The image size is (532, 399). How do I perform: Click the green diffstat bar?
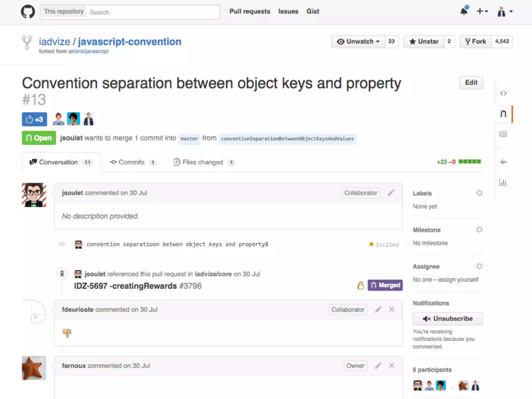[x=470, y=162]
